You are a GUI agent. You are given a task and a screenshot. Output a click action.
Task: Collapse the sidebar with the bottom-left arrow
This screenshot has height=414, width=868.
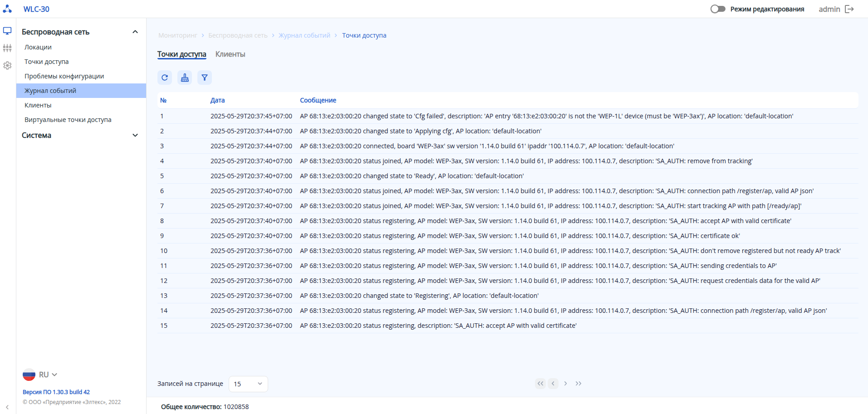coord(7,407)
